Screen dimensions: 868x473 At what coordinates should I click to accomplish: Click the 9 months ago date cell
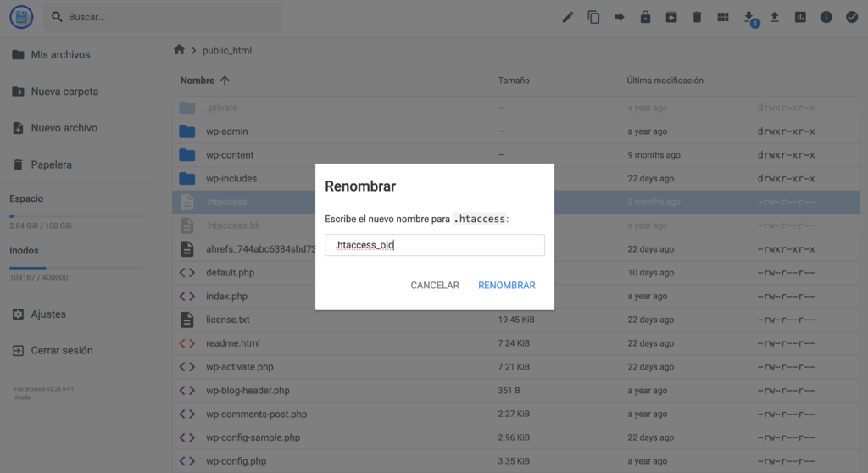click(x=654, y=155)
